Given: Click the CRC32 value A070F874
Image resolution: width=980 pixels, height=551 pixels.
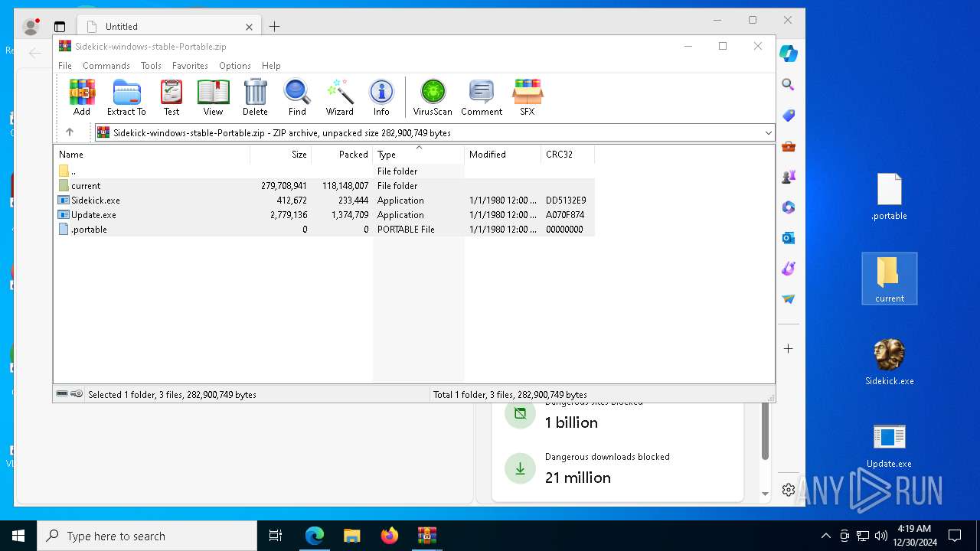Looking at the screenshot, I should (x=565, y=215).
